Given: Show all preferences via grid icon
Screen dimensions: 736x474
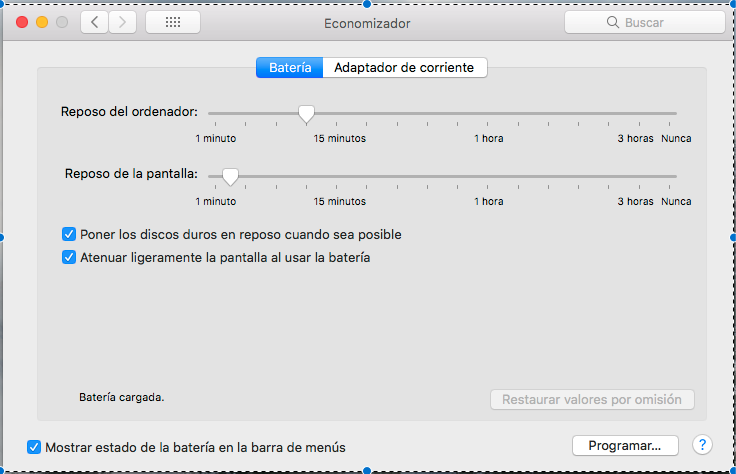Looking at the screenshot, I should (x=173, y=22).
